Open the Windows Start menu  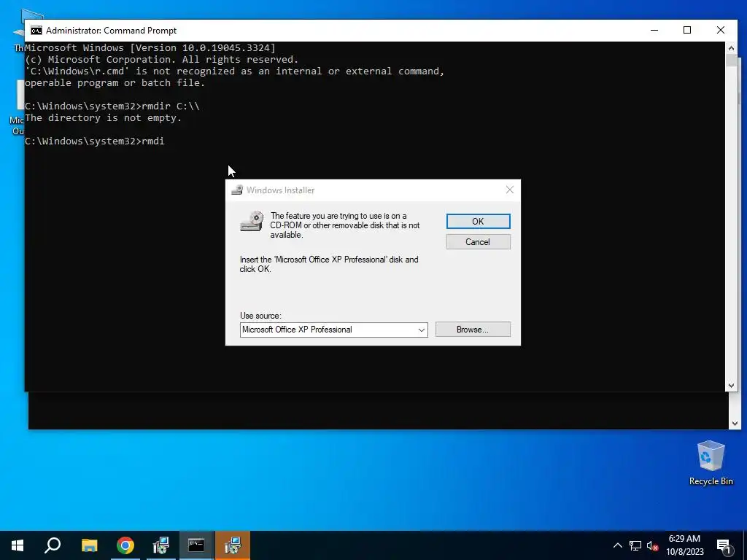click(x=18, y=545)
